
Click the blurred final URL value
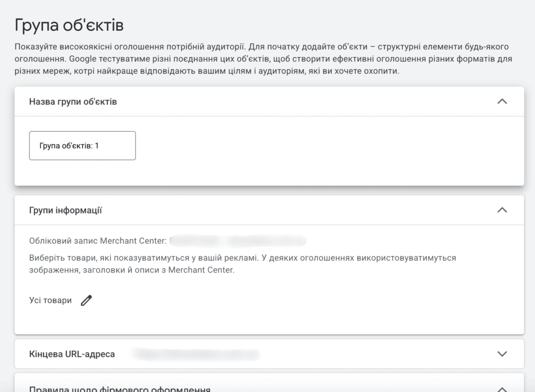[x=196, y=354]
